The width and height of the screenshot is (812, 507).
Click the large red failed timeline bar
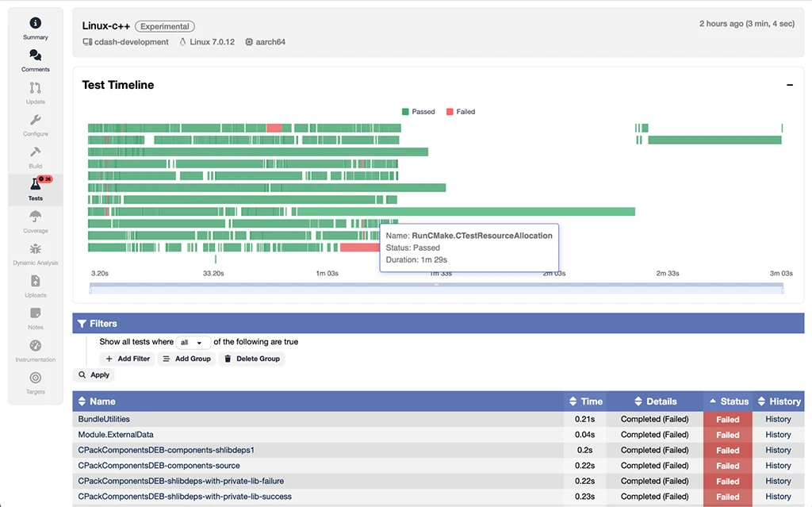tap(359, 248)
